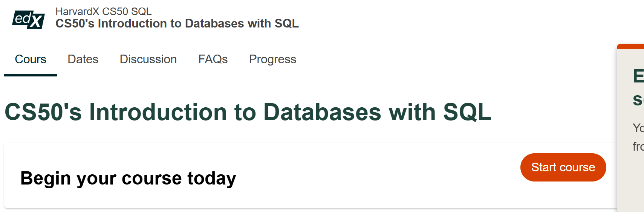This screenshot has height=212, width=644.
Task: Click the orange bar atop the side panel
Action: [x=630, y=46]
